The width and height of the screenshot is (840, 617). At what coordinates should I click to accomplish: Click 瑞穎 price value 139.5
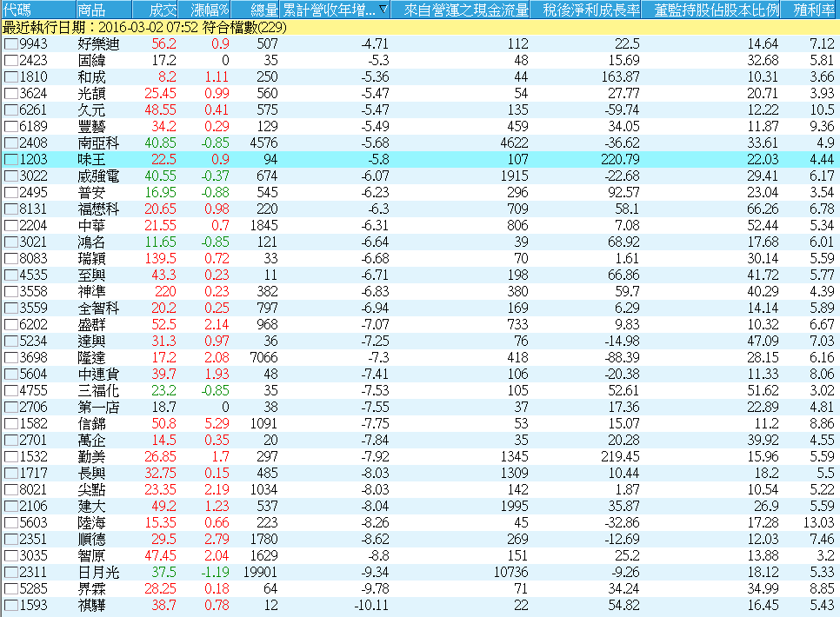(x=160, y=259)
